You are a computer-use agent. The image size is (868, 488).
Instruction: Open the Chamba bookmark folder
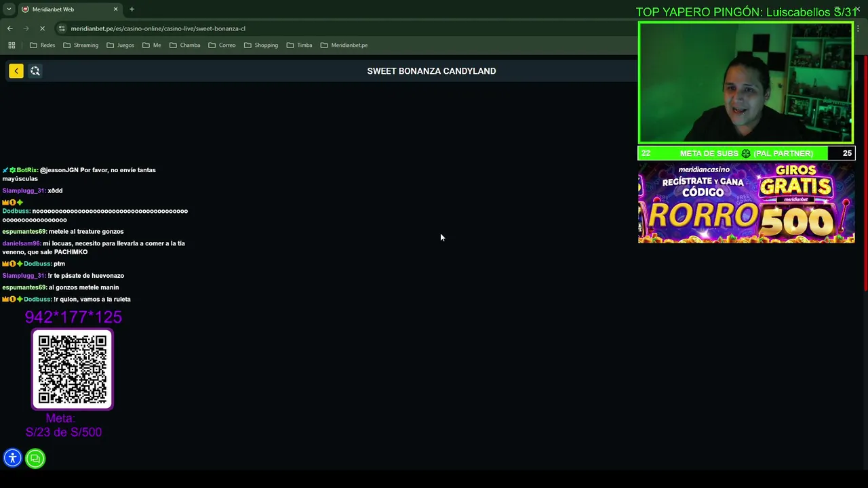(184, 45)
